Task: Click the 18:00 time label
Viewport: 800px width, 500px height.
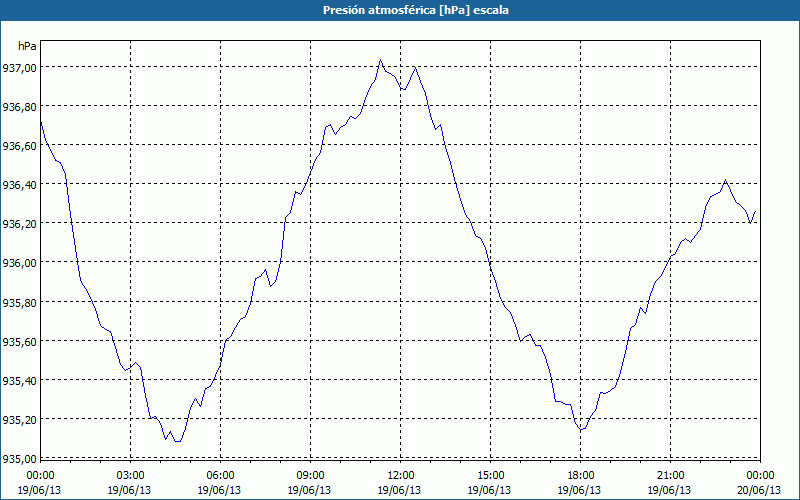Action: (581, 475)
